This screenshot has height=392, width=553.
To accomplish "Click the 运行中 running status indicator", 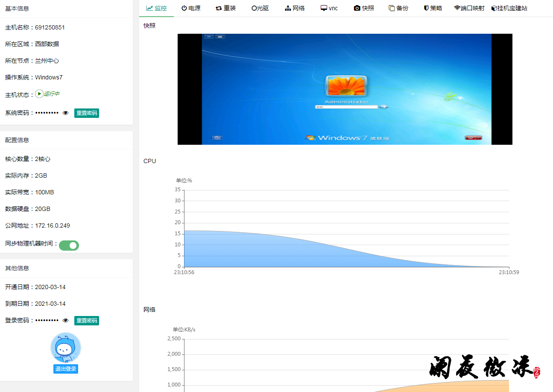I will pos(47,94).
